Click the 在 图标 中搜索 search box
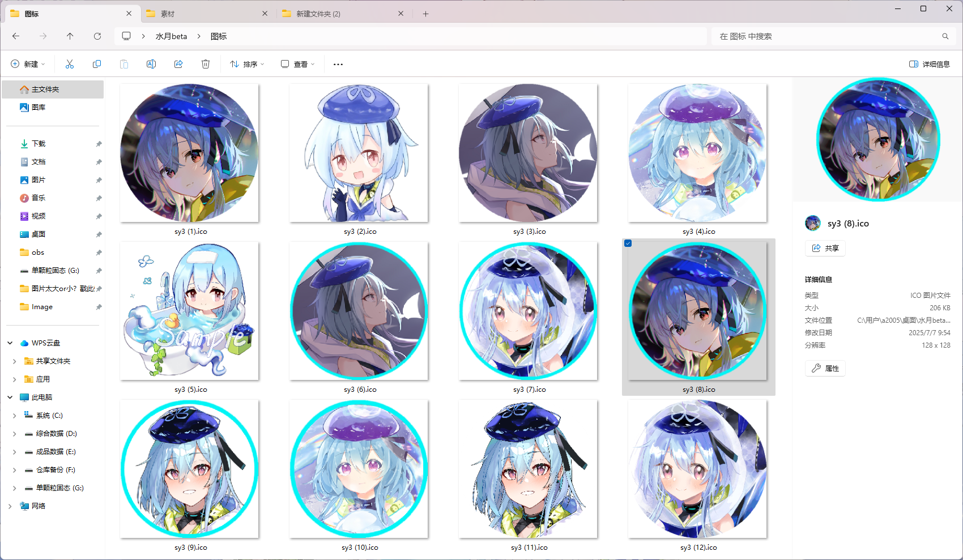Image resolution: width=963 pixels, height=560 pixels. point(827,36)
